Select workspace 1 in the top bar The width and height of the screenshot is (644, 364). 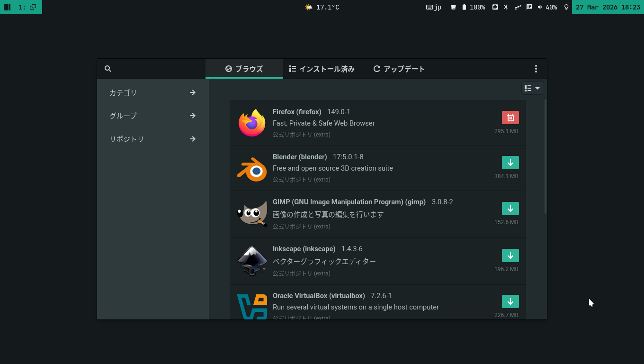pos(27,7)
